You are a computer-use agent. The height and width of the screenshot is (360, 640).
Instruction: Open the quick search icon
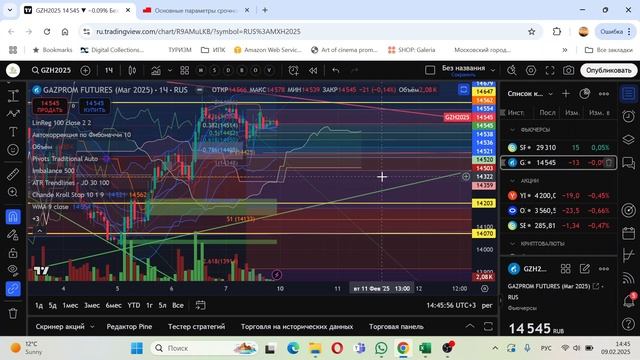coord(511,70)
